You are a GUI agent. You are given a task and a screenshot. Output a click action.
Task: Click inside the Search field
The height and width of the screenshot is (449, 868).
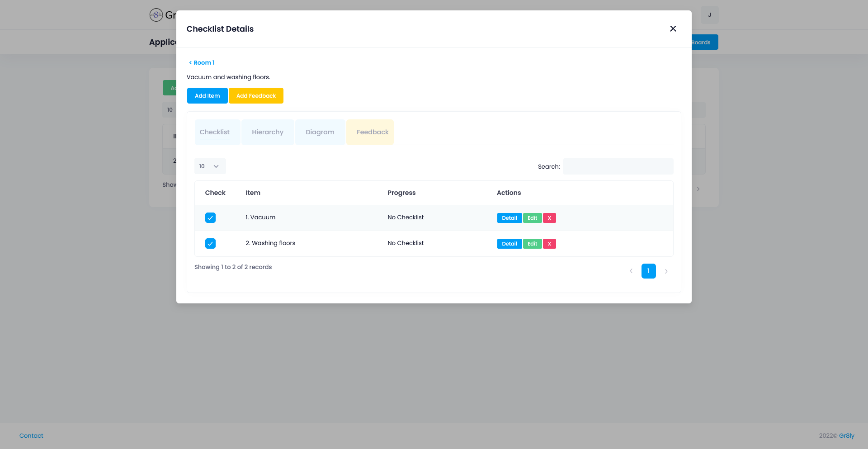618,166
